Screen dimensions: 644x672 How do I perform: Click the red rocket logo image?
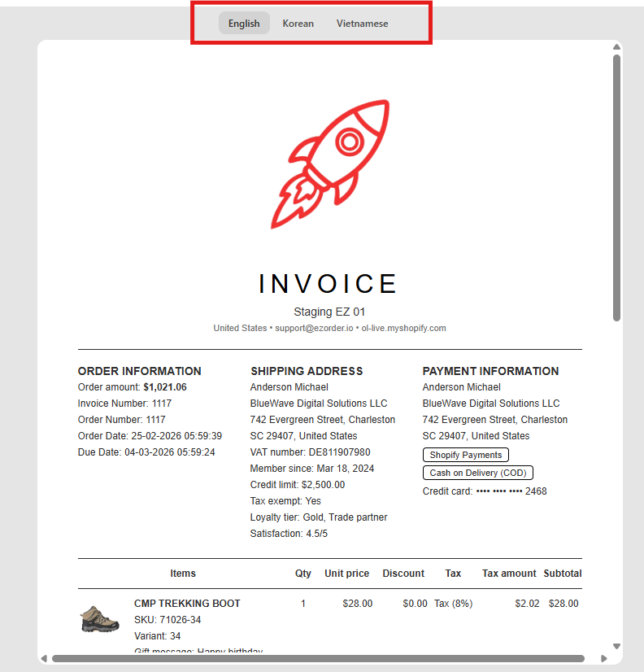tap(330, 164)
